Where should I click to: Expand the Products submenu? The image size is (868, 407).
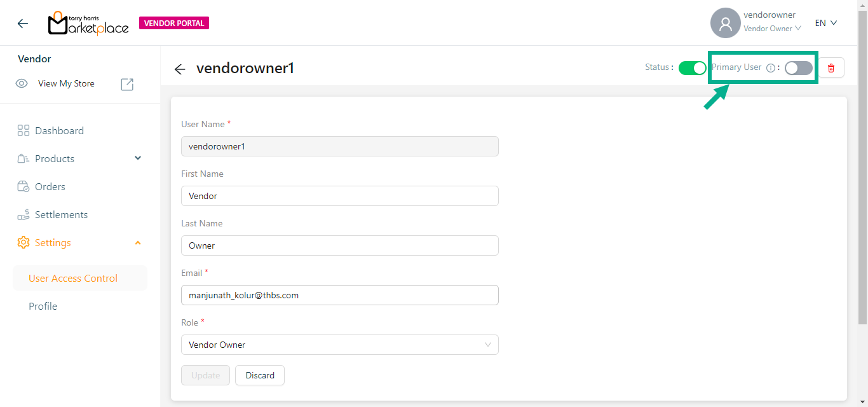coord(138,158)
